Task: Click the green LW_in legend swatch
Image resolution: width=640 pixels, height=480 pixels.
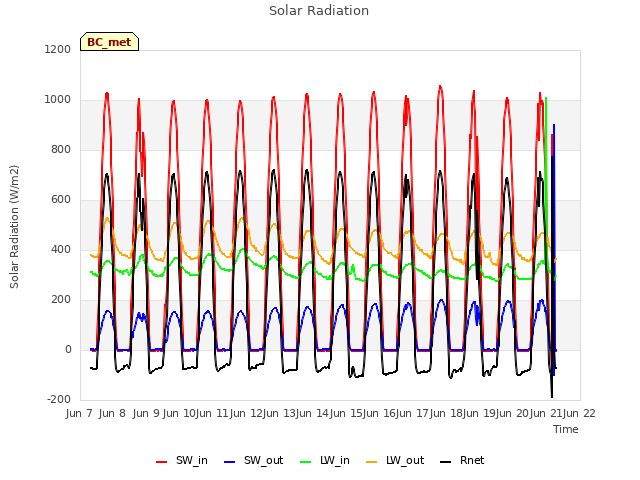Action: pos(306,462)
